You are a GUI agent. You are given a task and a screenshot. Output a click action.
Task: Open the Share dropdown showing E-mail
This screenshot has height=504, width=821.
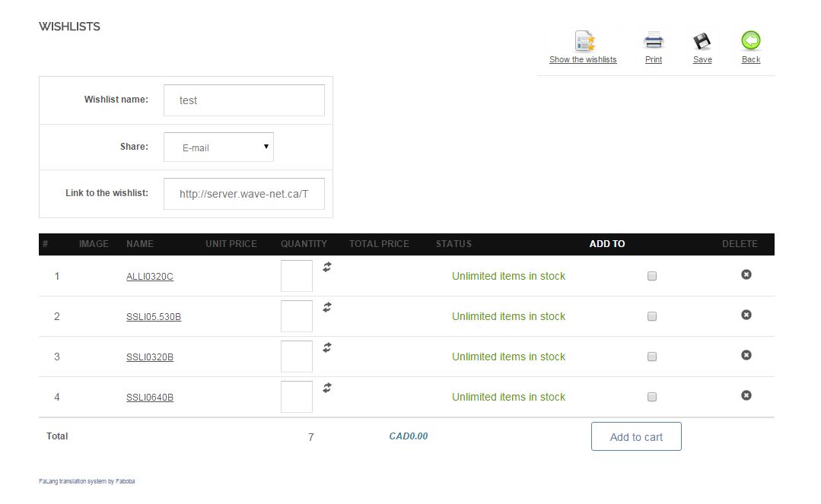pyautogui.click(x=218, y=147)
